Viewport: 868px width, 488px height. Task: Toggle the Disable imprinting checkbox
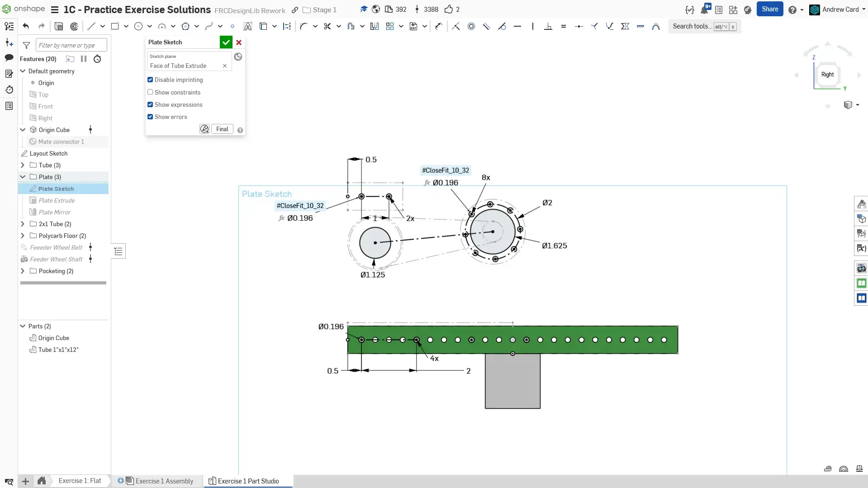click(150, 80)
